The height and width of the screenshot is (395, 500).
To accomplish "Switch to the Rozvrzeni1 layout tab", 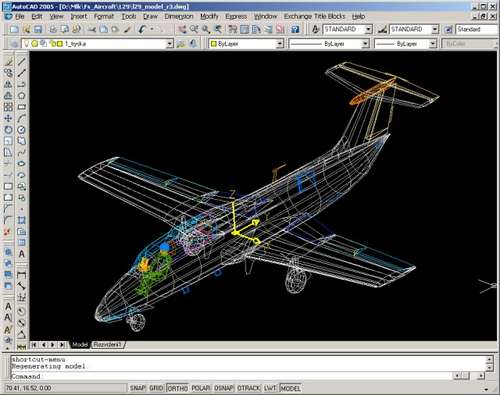I will 107,344.
